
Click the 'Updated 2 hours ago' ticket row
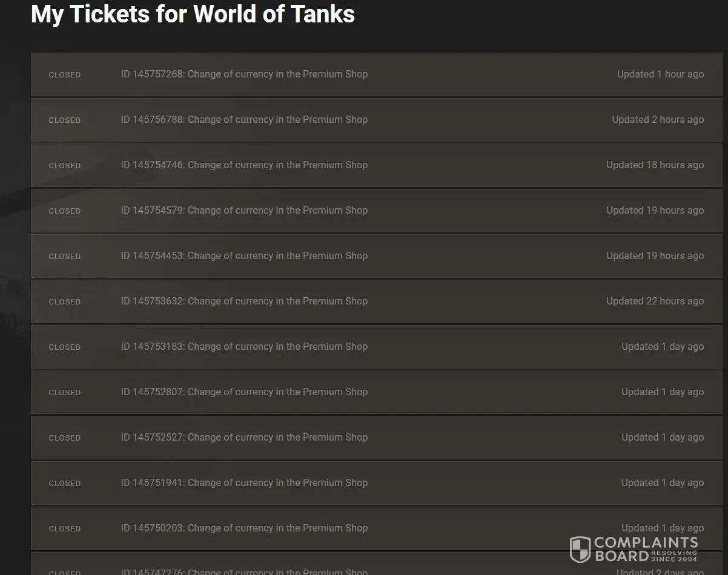tap(658, 120)
